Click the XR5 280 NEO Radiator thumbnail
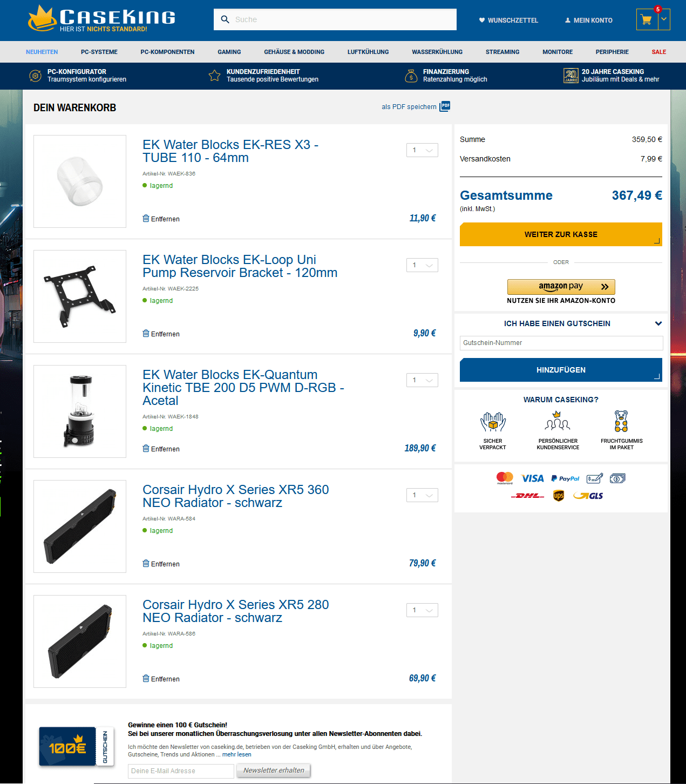686x784 pixels. tap(80, 641)
